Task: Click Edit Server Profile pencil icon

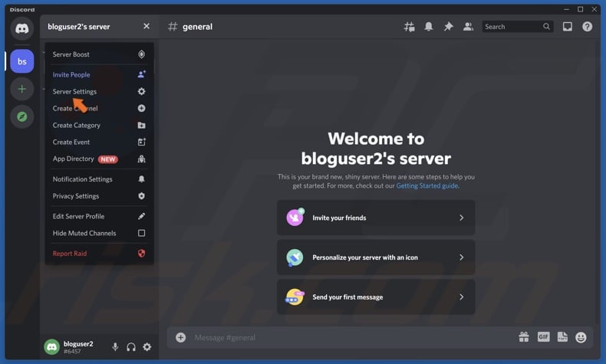Action: pos(142,216)
